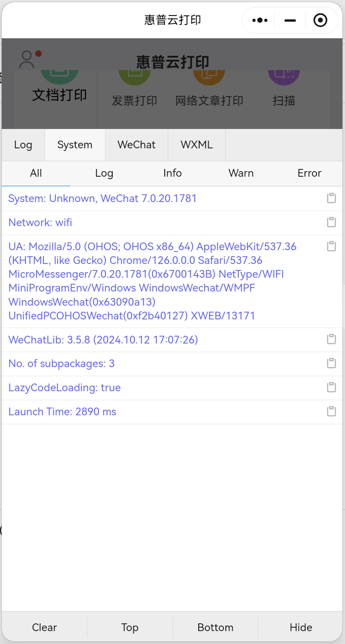
Task: Copy the Launch Time row
Action: [331, 411]
